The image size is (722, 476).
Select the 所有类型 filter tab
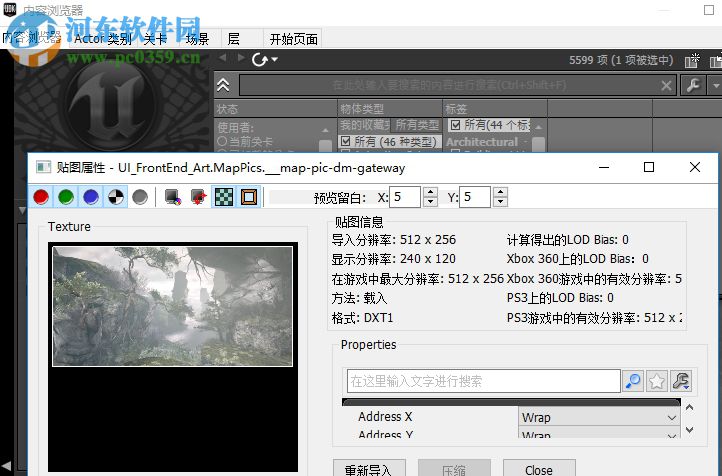coord(417,125)
